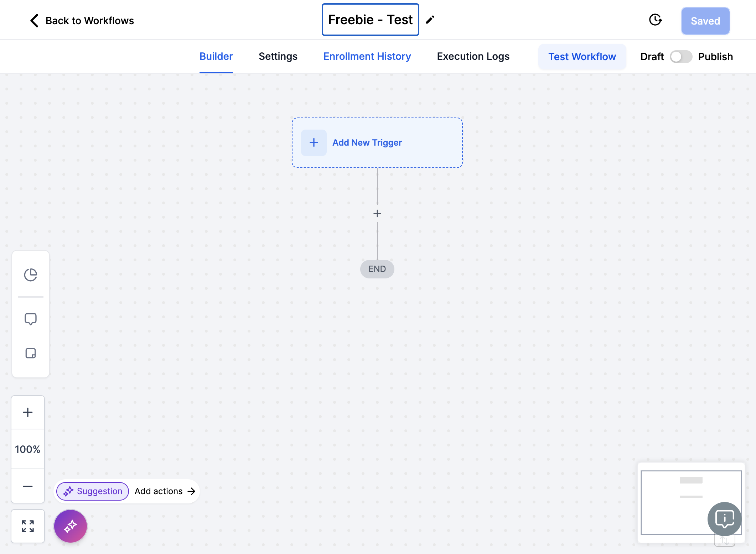Click the back chevron to Workflows
The width and height of the screenshot is (756, 554).
tap(34, 21)
